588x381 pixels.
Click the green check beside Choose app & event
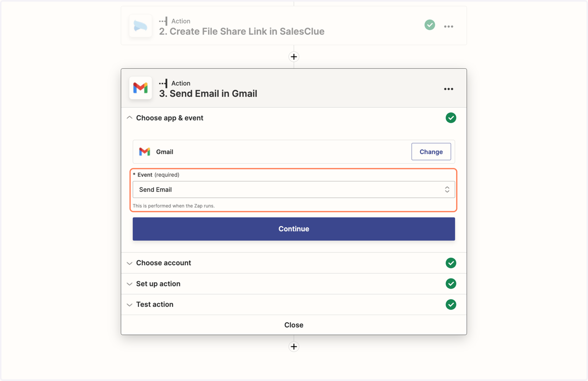pos(451,118)
